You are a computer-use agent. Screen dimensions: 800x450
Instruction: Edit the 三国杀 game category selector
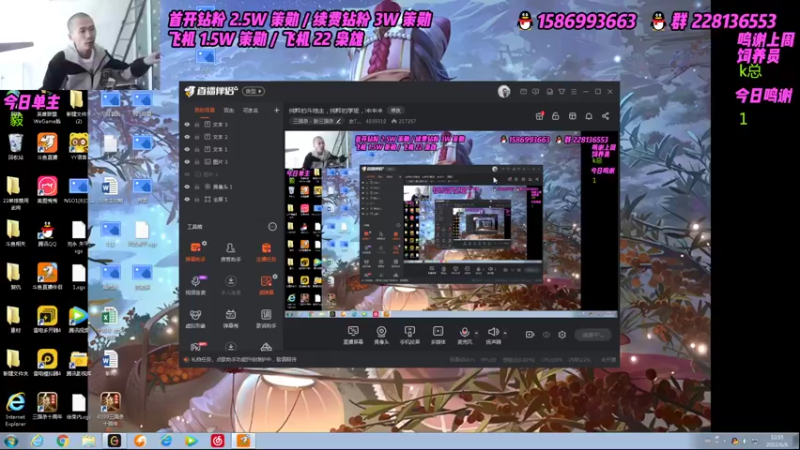[x=317, y=121]
